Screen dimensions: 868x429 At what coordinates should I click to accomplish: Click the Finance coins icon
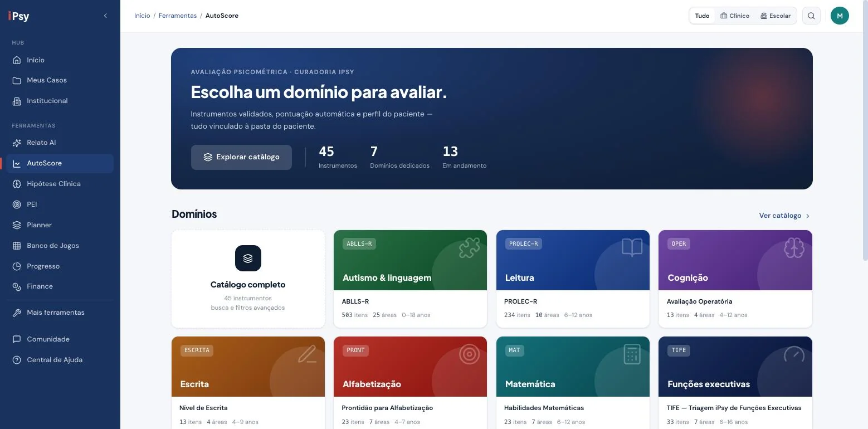coord(17,286)
